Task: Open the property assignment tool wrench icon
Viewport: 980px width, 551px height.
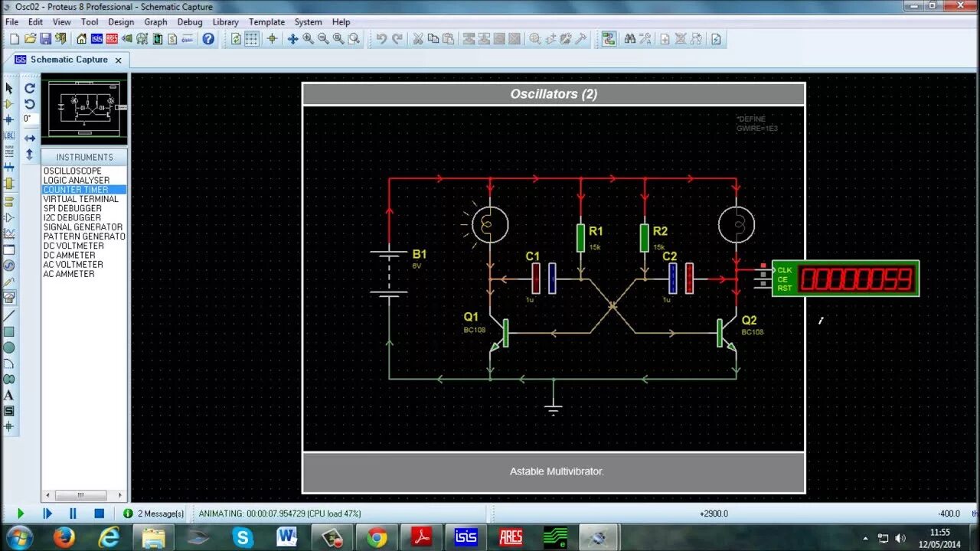Action: coord(645,38)
